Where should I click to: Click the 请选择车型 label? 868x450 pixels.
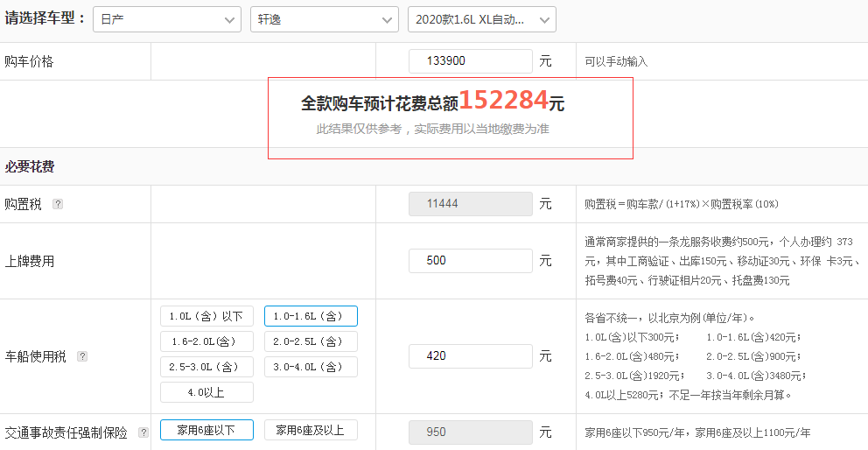click(x=45, y=18)
